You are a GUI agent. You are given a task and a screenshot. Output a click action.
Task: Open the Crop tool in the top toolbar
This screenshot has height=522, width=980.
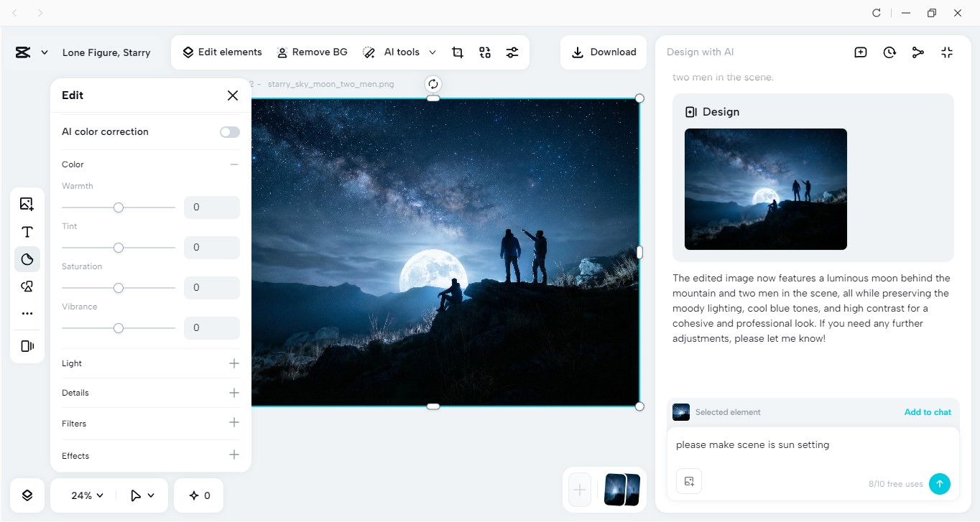click(x=458, y=52)
